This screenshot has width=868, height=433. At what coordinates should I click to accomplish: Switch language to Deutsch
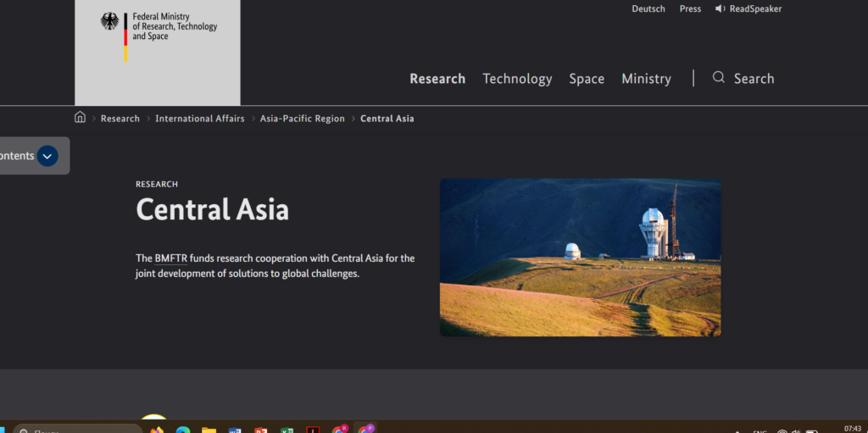648,8
